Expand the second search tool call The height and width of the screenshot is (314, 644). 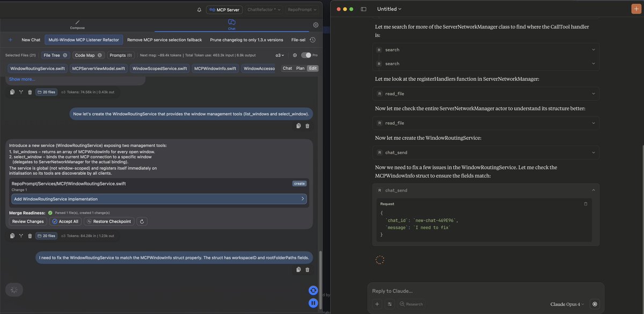point(486,63)
